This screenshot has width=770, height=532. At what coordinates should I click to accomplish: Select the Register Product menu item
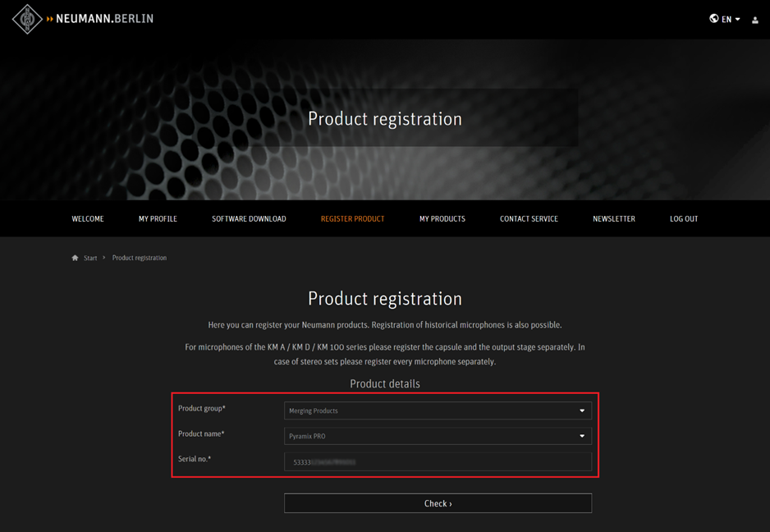(x=352, y=219)
